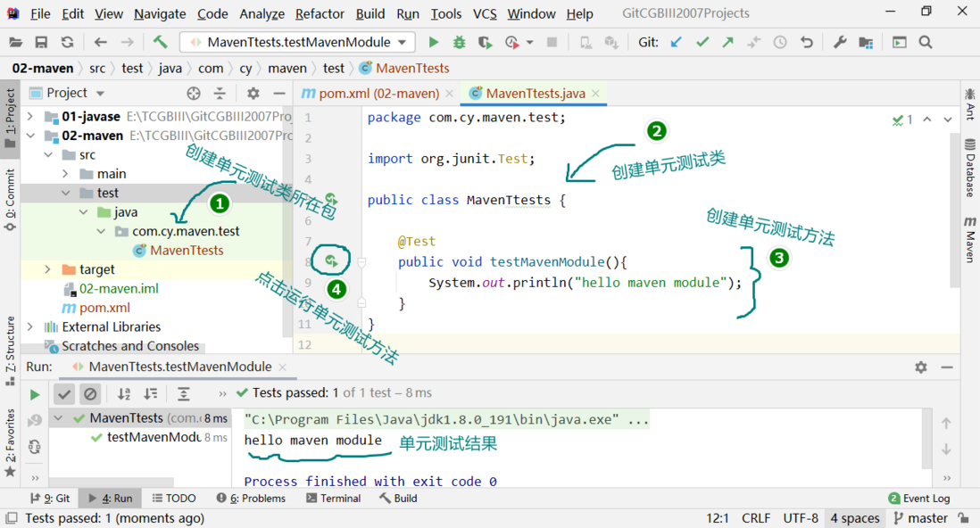Collapse the test folder node

pos(66,193)
